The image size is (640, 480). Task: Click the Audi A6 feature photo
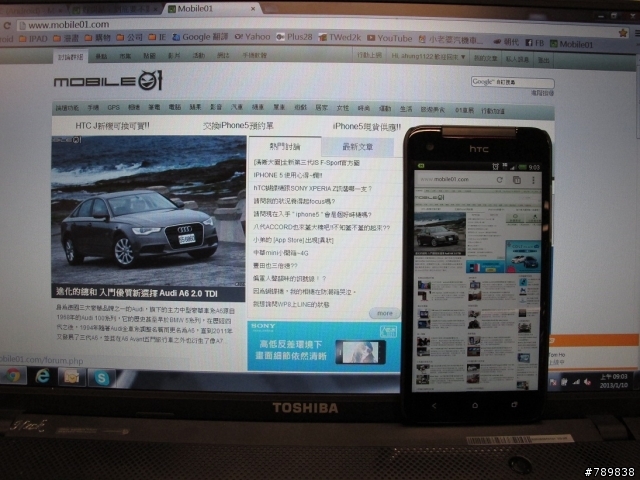coord(148,211)
